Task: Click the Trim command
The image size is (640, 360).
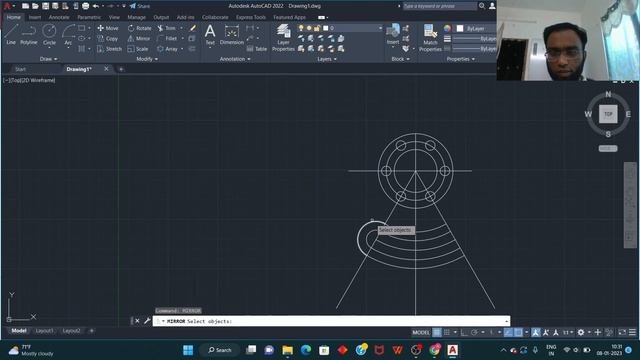Action: (167, 28)
